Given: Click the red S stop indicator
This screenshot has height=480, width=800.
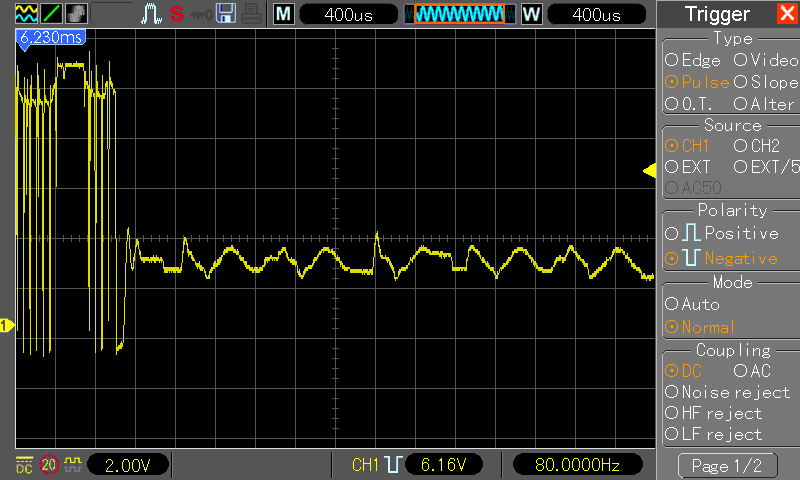Looking at the screenshot, I should (x=177, y=14).
